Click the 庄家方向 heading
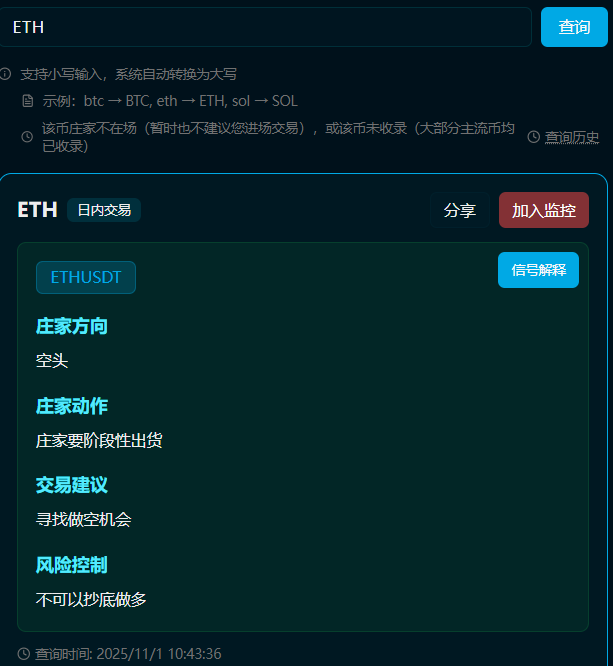Screen dimensions: 613x666 point(71,326)
